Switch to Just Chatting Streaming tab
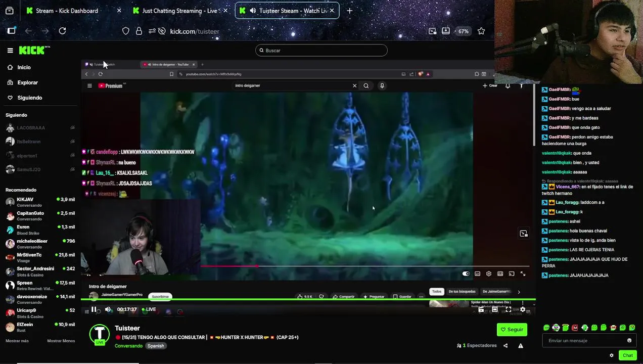Image resolution: width=643 pixels, height=364 pixels. coord(179,11)
